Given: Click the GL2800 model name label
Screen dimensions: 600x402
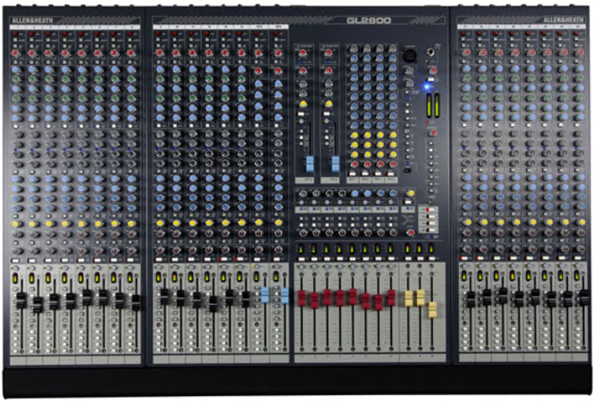Looking at the screenshot, I should coord(369,20).
